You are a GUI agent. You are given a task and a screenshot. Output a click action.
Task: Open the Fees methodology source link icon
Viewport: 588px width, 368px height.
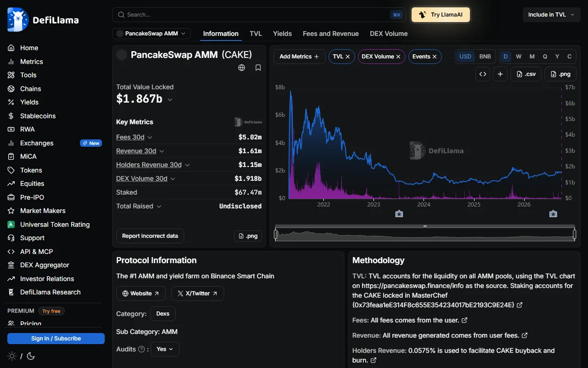[464, 320]
